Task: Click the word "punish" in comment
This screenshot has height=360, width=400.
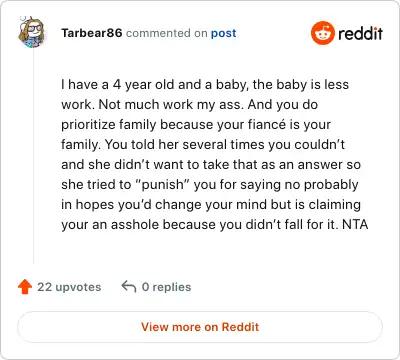Action: click(163, 185)
